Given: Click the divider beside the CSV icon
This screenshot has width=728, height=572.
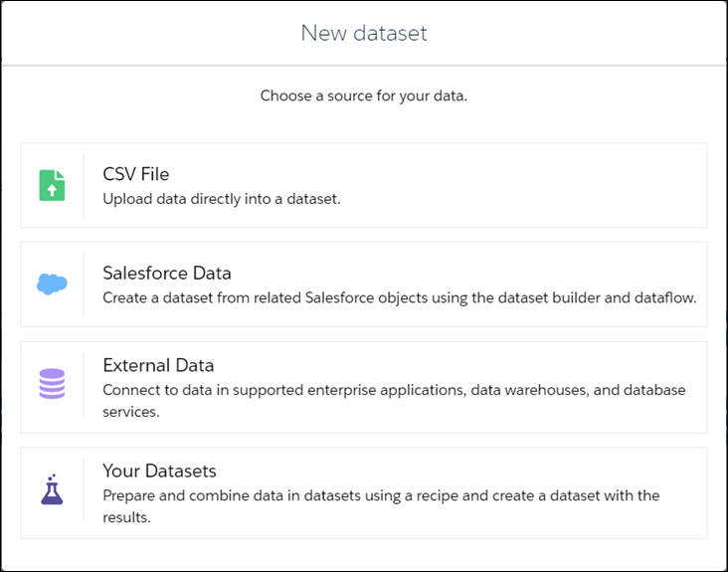Looking at the screenshot, I should 84,185.
